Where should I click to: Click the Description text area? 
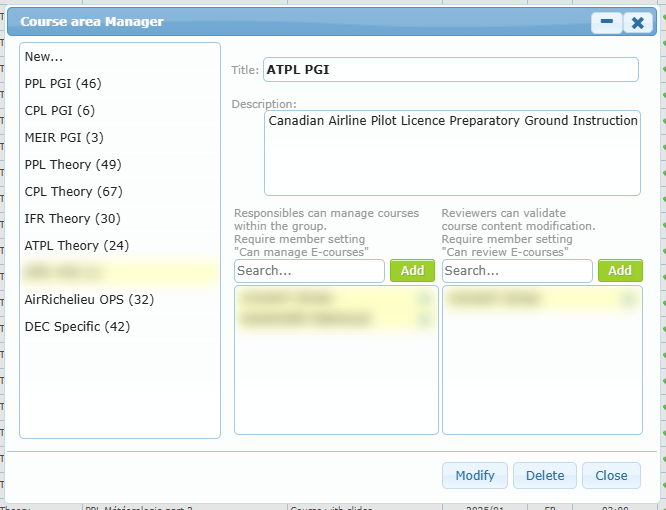click(452, 153)
